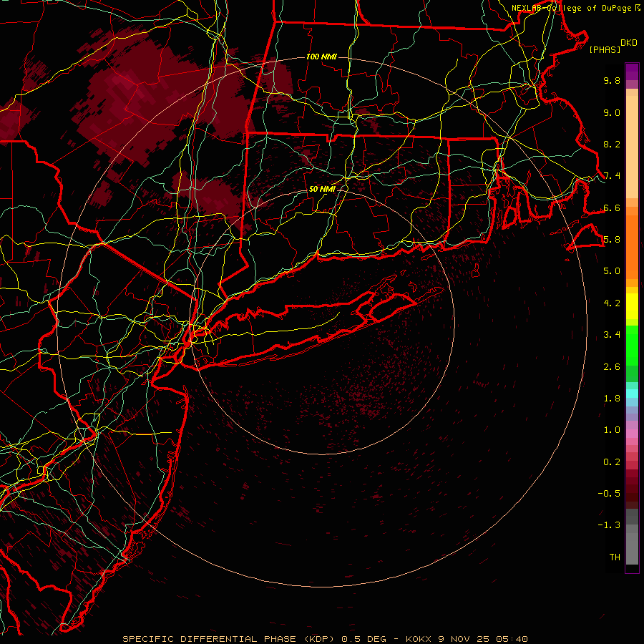Click the 6.6 scale value

pos(612,208)
